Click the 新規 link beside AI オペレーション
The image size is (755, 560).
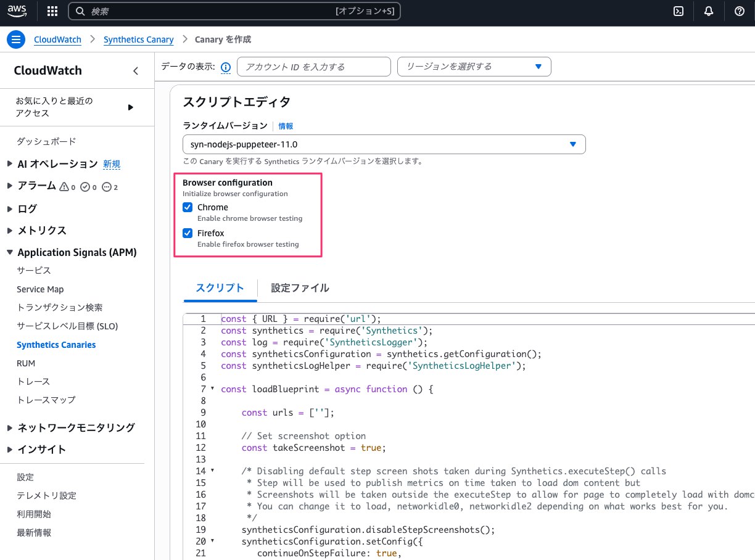point(112,164)
